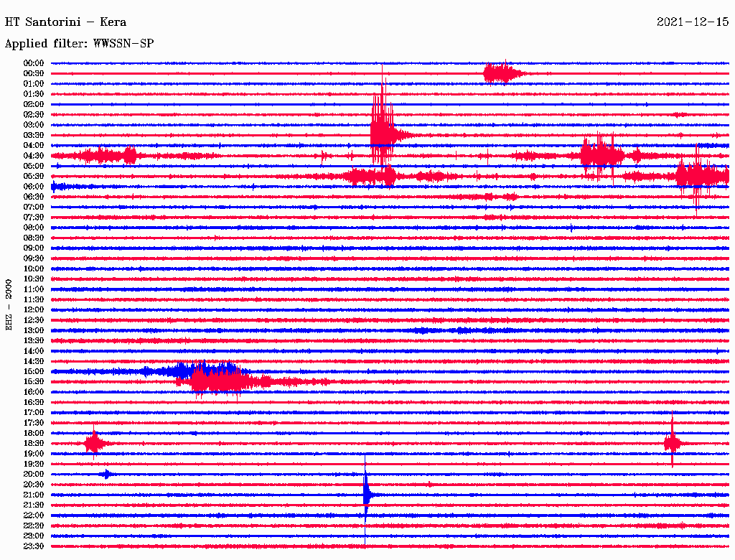Click the date '2021-12-15'
Screen dimensions: 735x560
[693, 22]
